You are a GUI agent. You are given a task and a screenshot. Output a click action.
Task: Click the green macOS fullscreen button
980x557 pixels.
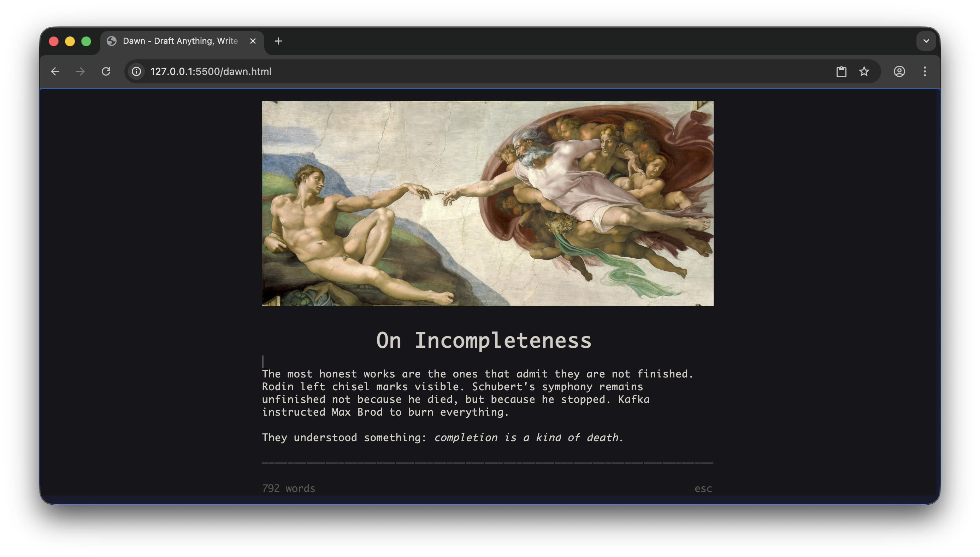click(87, 41)
